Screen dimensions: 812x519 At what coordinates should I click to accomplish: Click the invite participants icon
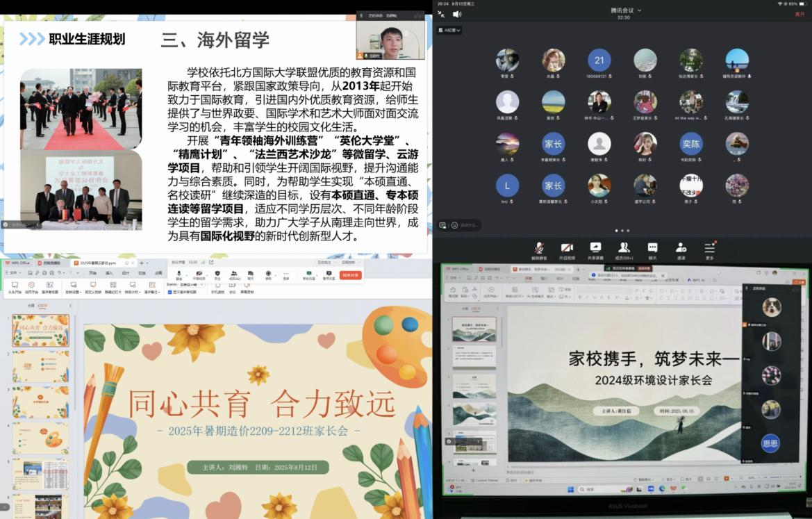[x=681, y=248]
